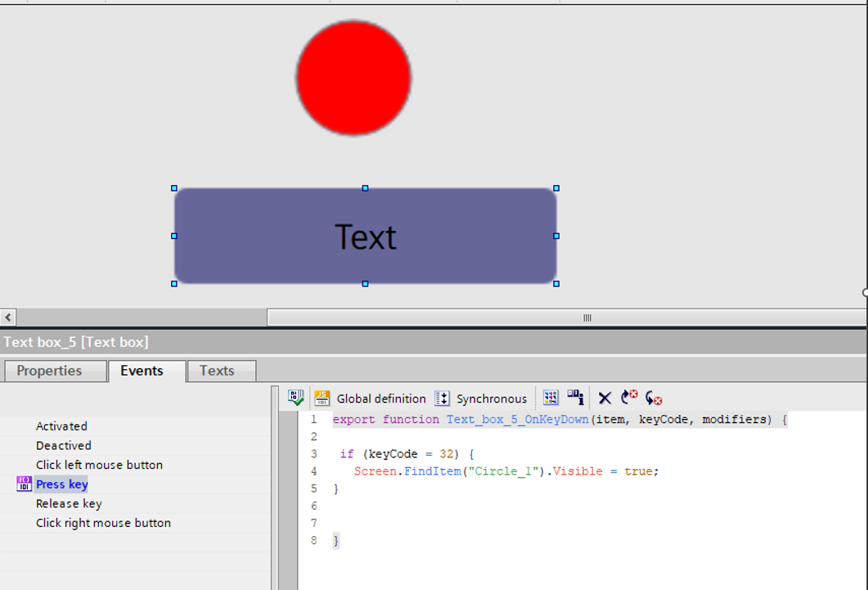
Task: Click the info icon left of delete X
Action: coord(576,399)
